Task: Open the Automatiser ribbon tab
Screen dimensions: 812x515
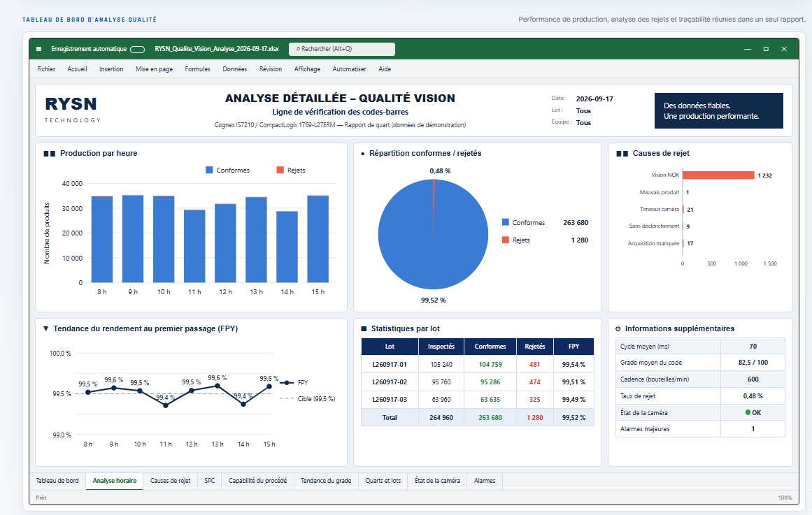Action: 349,69
